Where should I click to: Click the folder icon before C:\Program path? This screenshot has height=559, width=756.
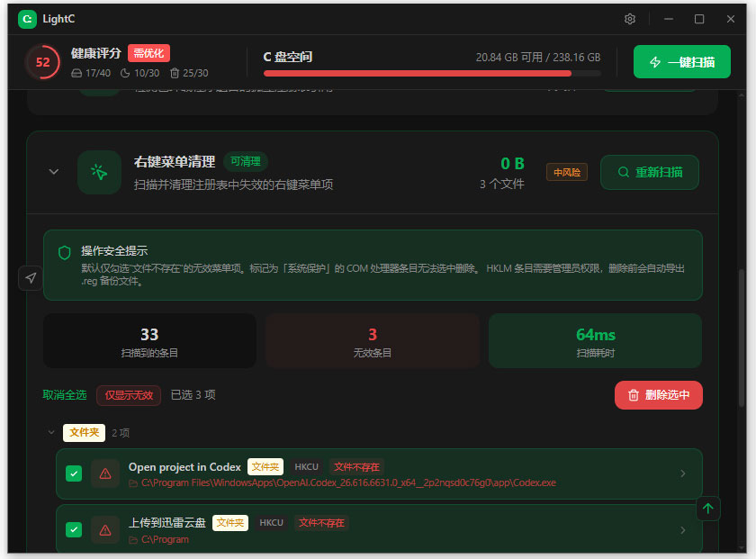pyautogui.click(x=133, y=540)
